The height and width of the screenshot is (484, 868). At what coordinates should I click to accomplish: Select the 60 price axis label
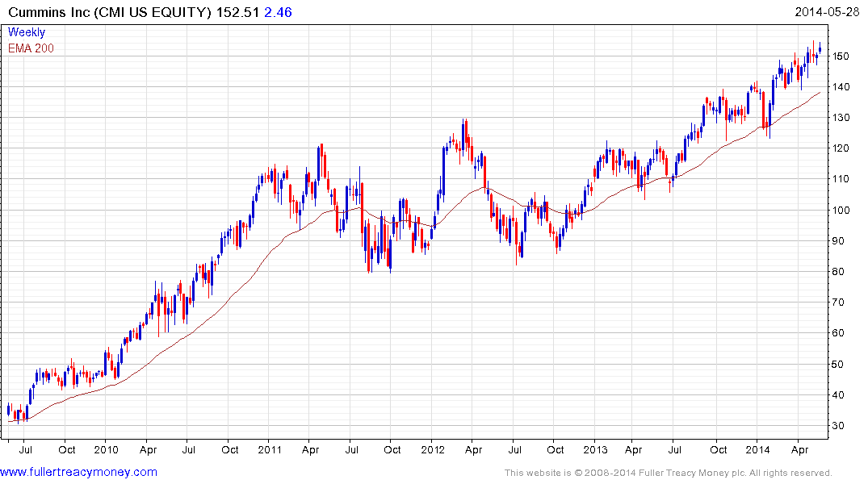[x=838, y=333]
